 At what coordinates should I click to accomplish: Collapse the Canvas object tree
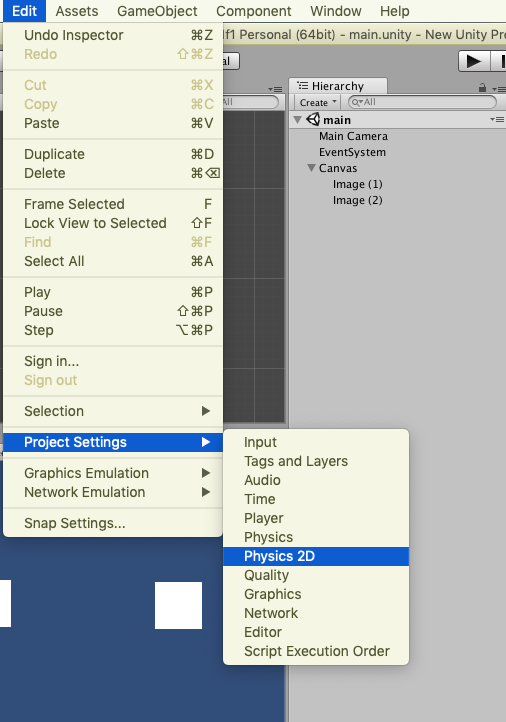tap(312, 168)
